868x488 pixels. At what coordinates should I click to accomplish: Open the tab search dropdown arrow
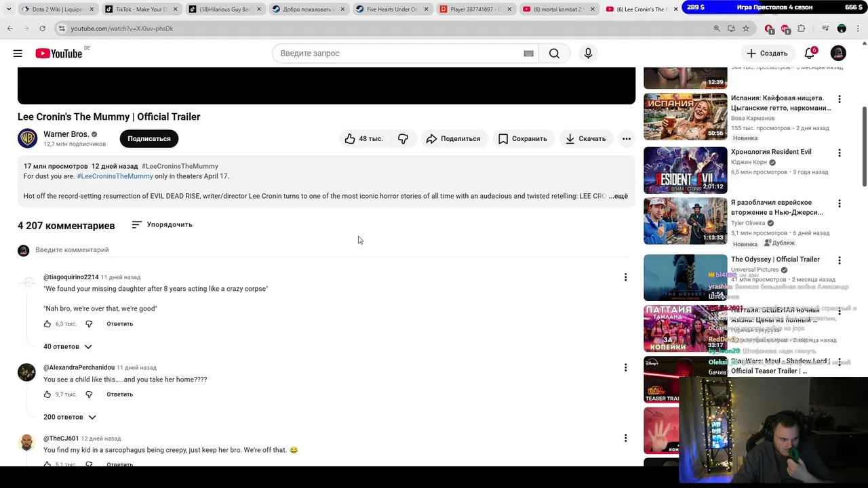(8, 9)
